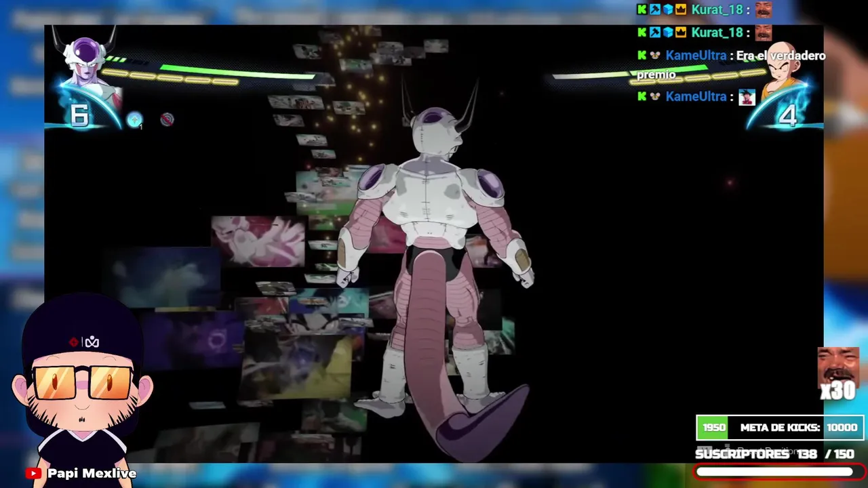Click the red-outlined subscribers progress bar
Screen dimensions: 868x488
click(x=780, y=472)
